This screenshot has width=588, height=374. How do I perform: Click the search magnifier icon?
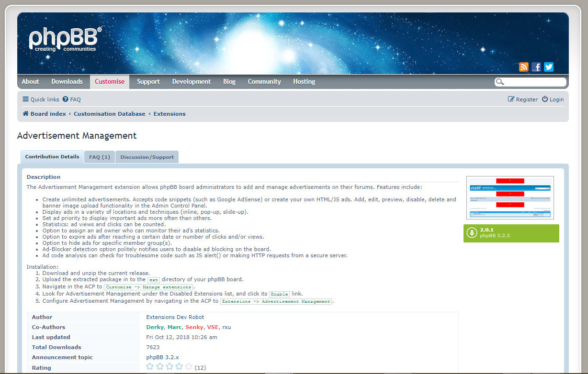[500, 82]
